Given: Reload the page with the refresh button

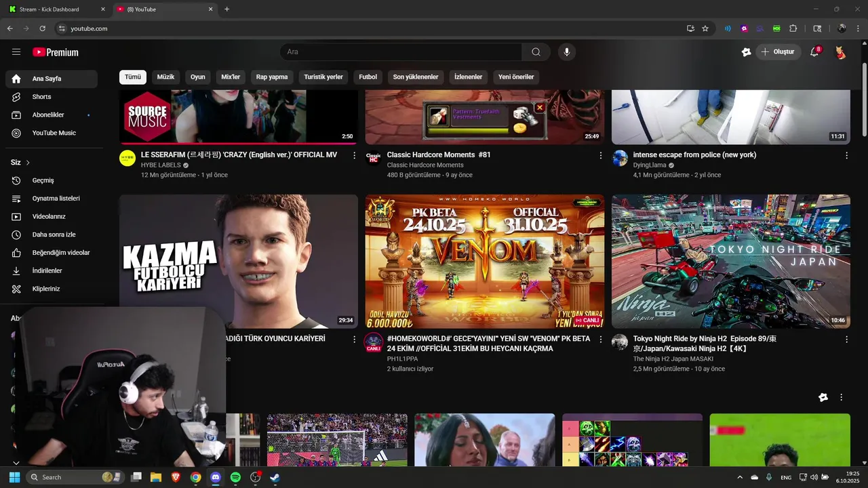Looking at the screenshot, I should click(42, 28).
